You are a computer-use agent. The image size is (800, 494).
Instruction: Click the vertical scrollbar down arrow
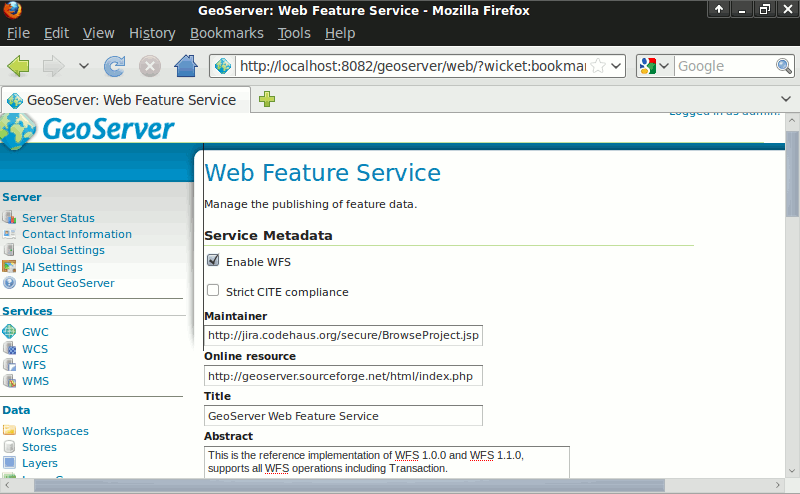(x=791, y=471)
